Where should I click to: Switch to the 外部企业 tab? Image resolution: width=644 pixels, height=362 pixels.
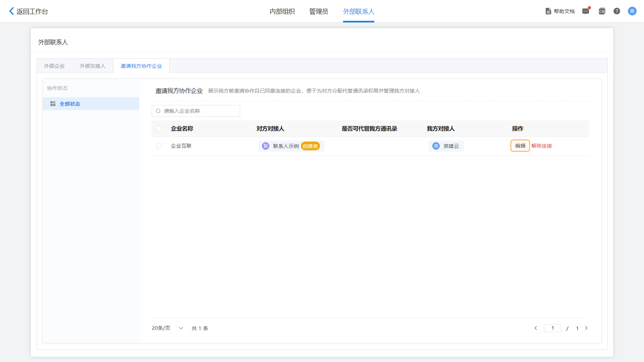tap(54, 66)
